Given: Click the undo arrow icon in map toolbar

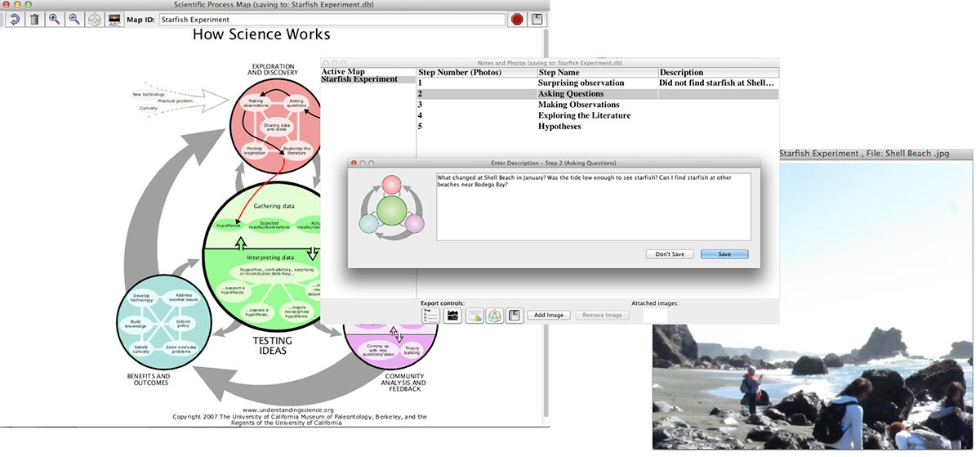Looking at the screenshot, I should click(x=15, y=19).
